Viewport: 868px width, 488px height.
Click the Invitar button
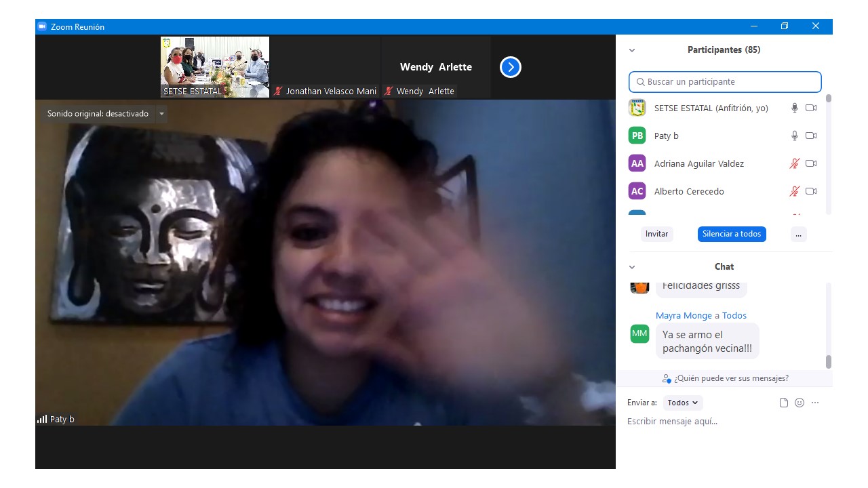(656, 234)
